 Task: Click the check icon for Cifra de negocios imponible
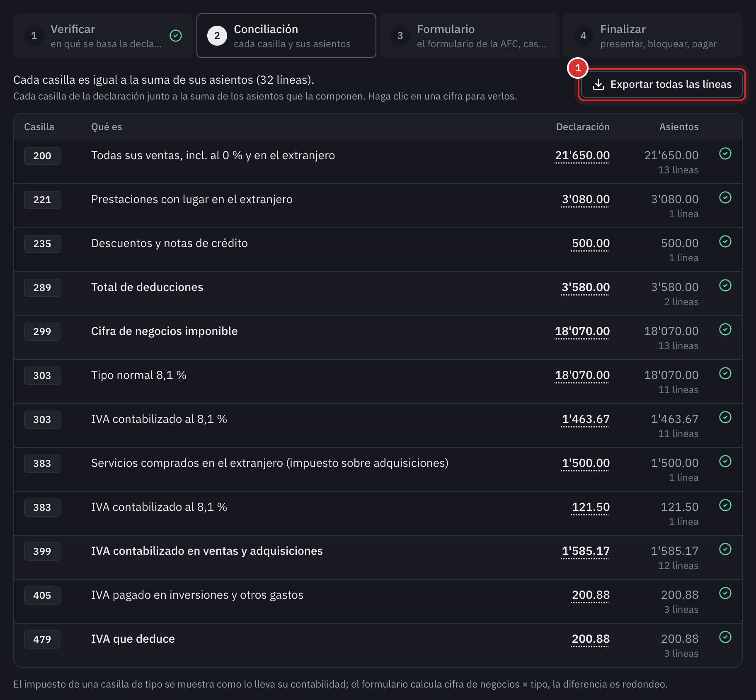coord(725,330)
